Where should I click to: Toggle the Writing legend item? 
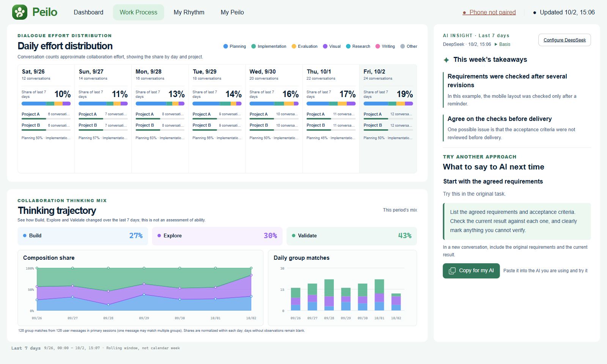[x=385, y=46]
